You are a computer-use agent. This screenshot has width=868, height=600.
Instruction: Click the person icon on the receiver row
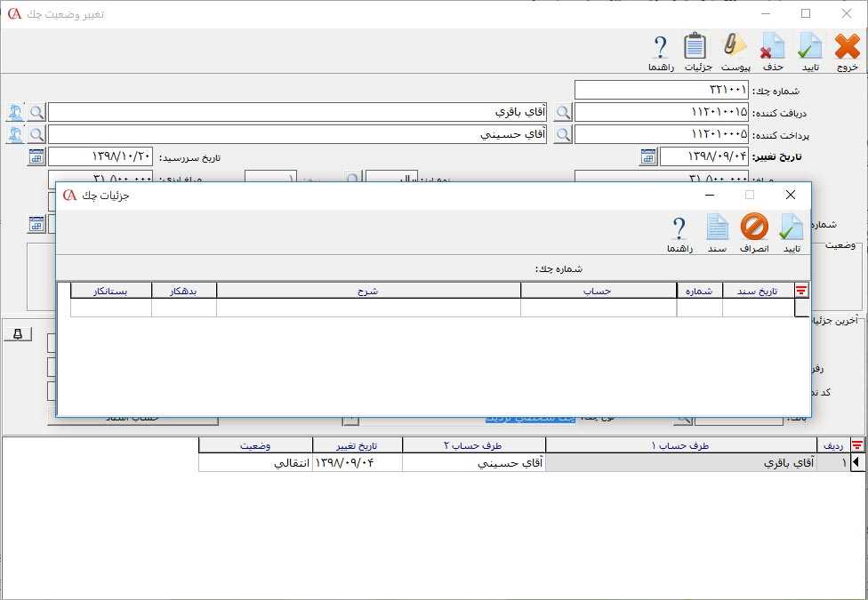coord(15,112)
